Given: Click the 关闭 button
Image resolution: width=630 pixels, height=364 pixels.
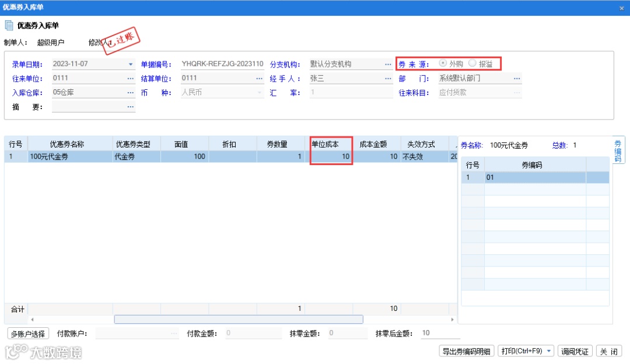Looking at the screenshot, I should pos(608,351).
